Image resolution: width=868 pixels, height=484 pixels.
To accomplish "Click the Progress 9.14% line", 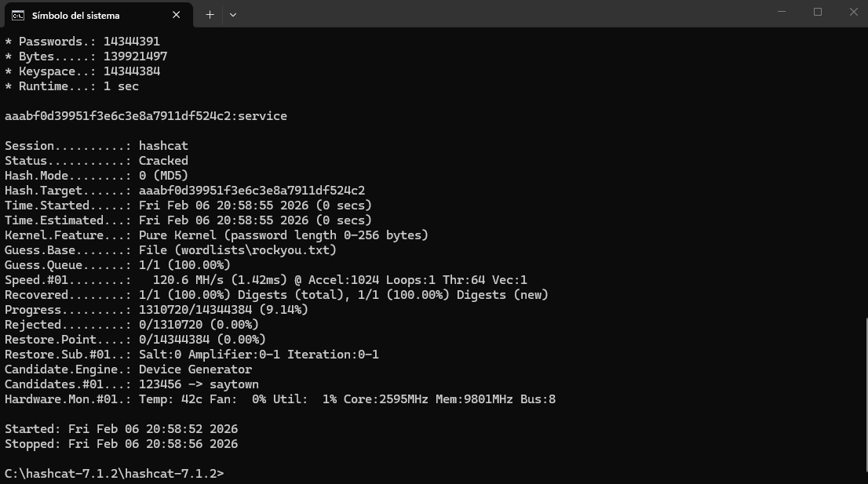I will tap(156, 310).
